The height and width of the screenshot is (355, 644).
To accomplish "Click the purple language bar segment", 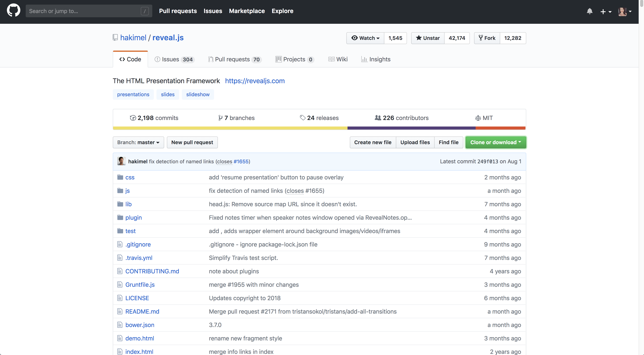I will pos(411,128).
